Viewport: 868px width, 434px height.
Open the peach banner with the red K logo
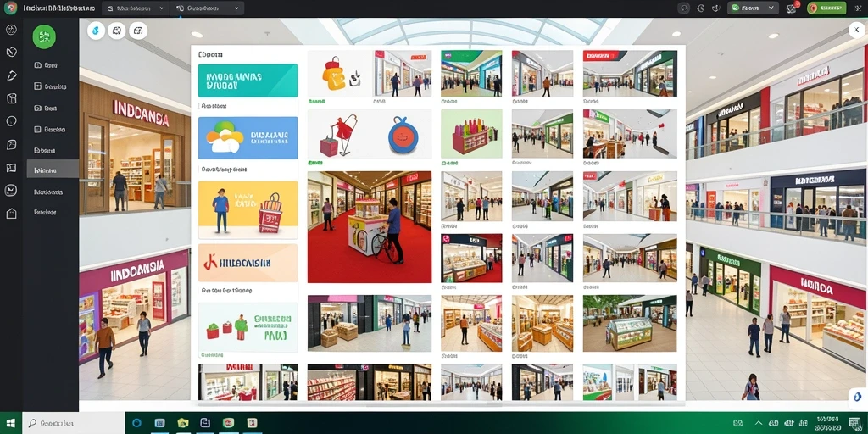pos(248,264)
